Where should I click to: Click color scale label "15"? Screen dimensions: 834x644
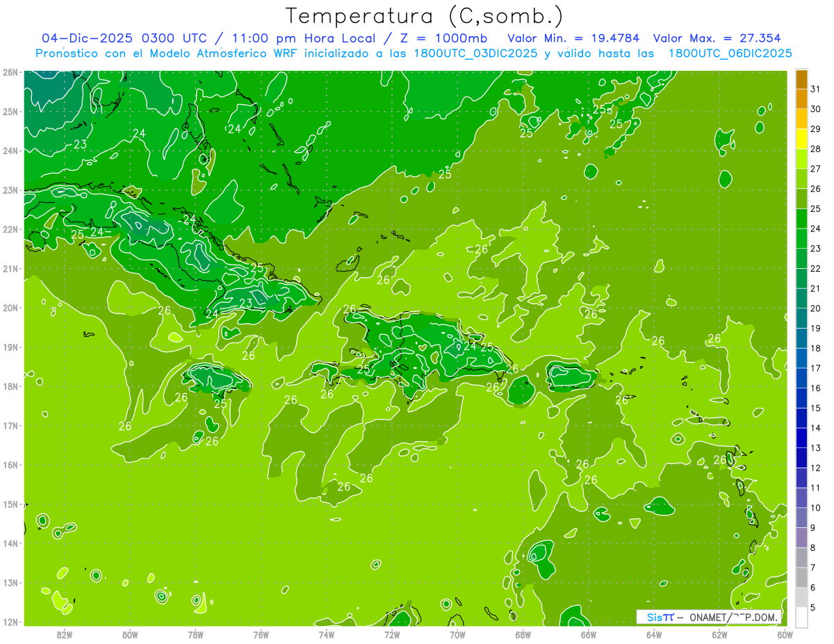click(815, 408)
